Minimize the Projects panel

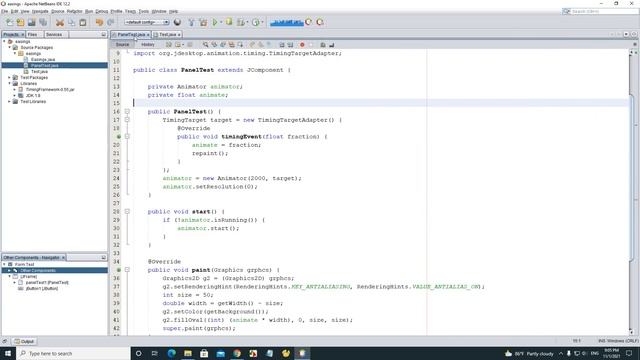point(103,35)
